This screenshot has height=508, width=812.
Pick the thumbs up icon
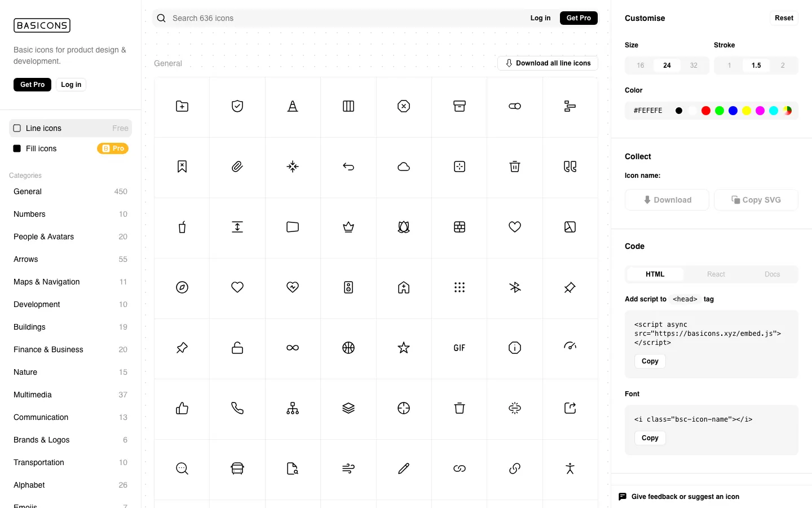pos(182,408)
